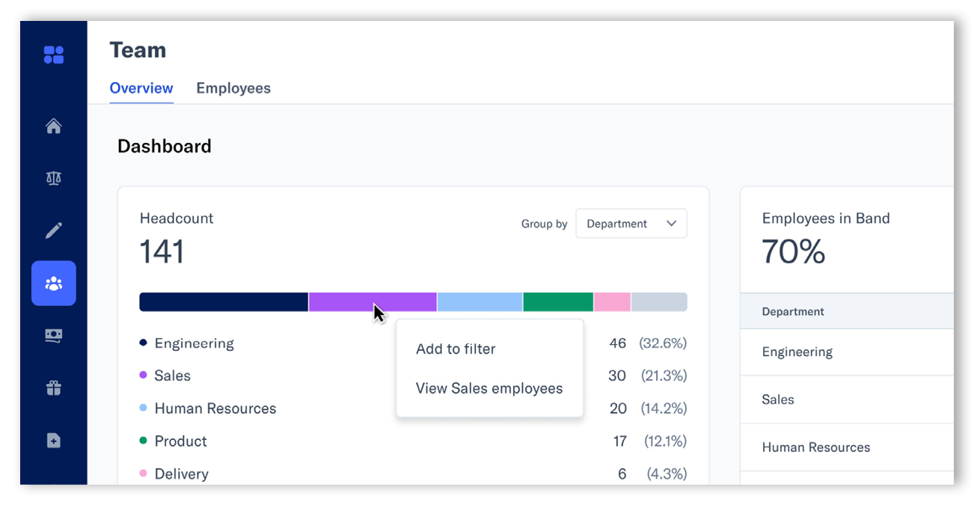
Task: Click the purple Sales legend dot
Action: [143, 374]
